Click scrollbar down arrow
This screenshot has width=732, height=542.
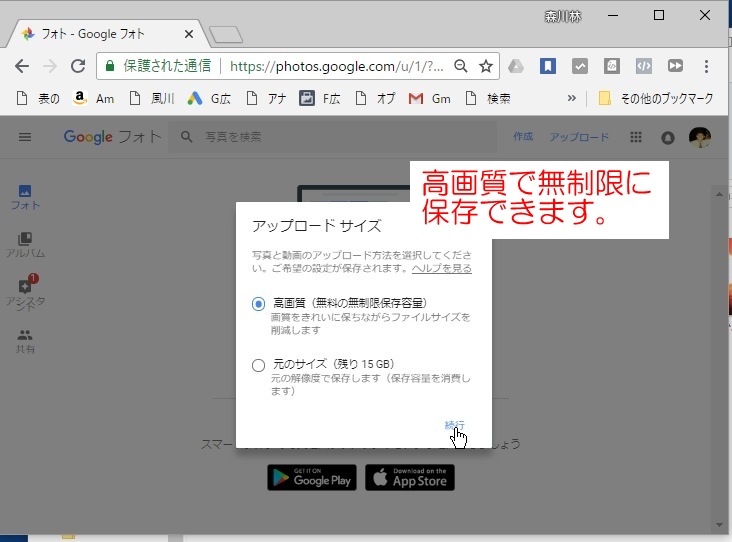(x=719, y=525)
